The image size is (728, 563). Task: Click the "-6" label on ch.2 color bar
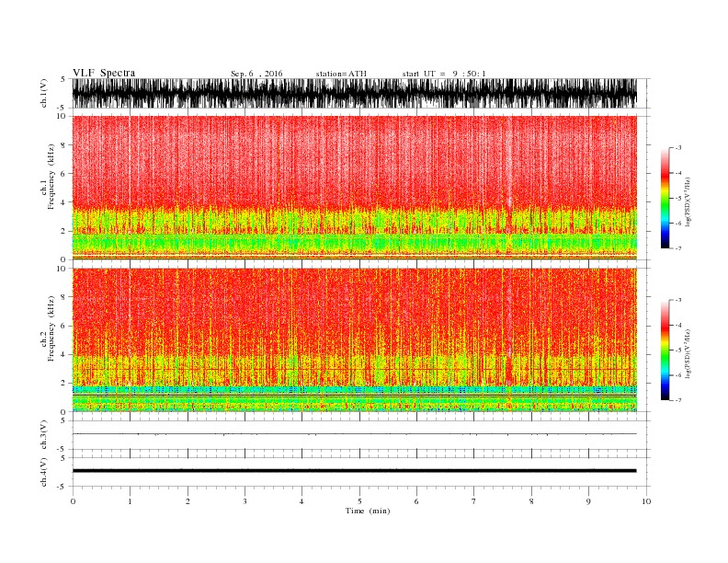[678, 375]
